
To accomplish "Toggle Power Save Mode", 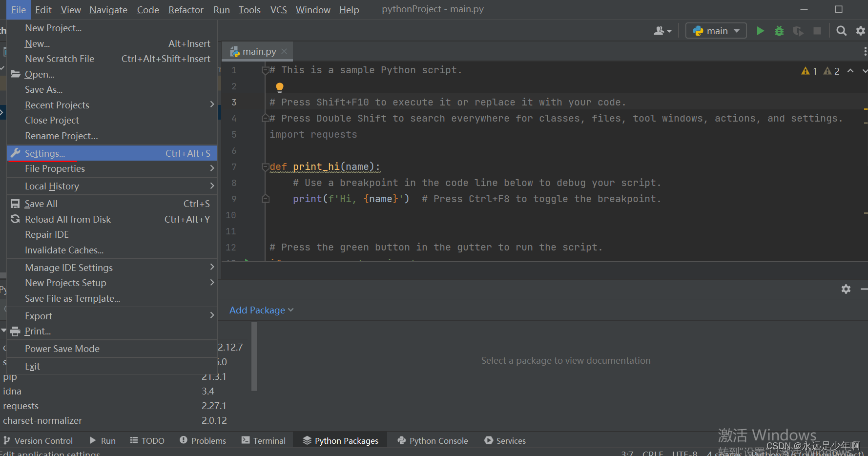I will tap(112, 349).
